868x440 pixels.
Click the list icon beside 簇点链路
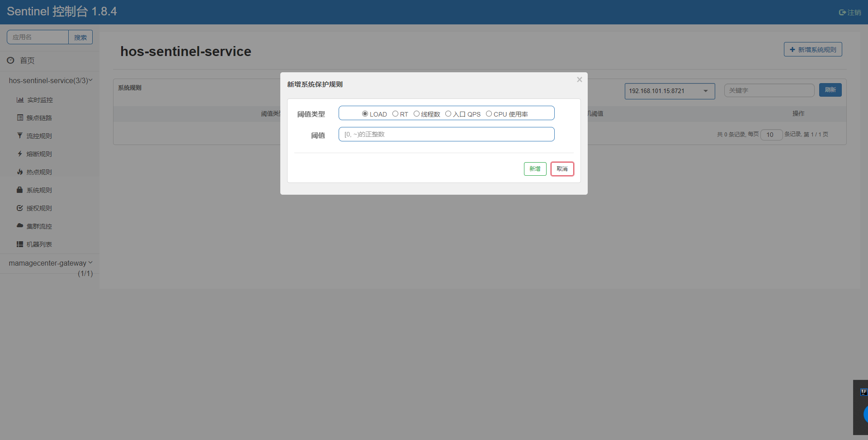pos(20,118)
